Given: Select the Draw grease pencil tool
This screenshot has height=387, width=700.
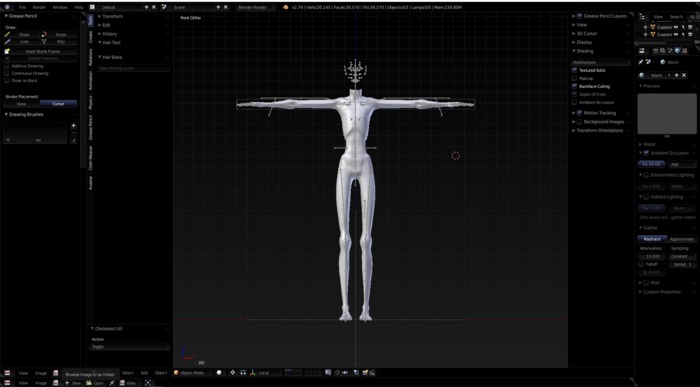Looking at the screenshot, I should pyautogui.click(x=21, y=34).
